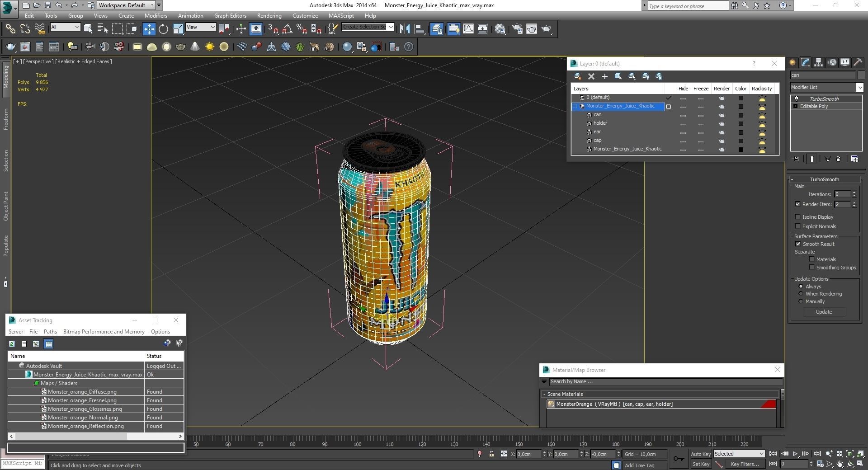This screenshot has height=470, width=868.
Task: Click the color swatch of the can layer row
Action: click(x=741, y=115)
